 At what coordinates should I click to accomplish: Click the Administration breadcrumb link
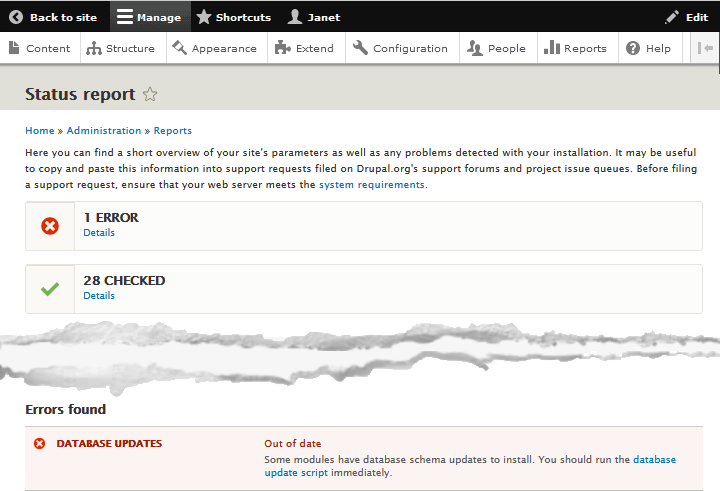click(104, 131)
